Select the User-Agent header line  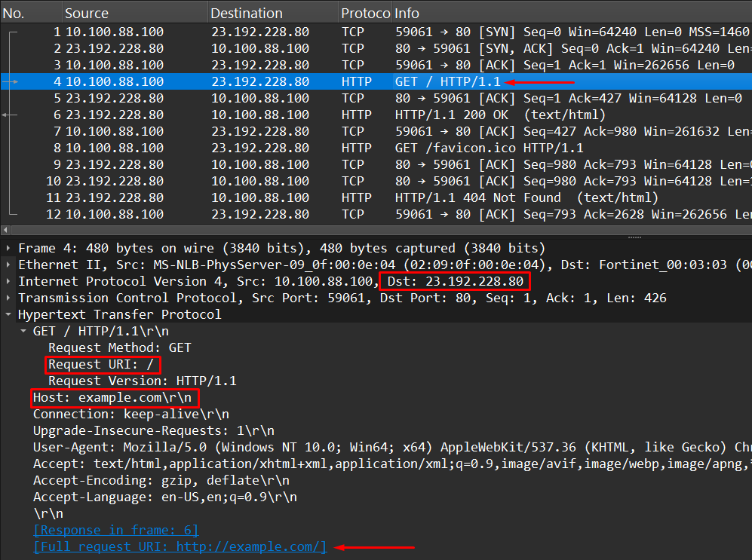tap(226, 447)
